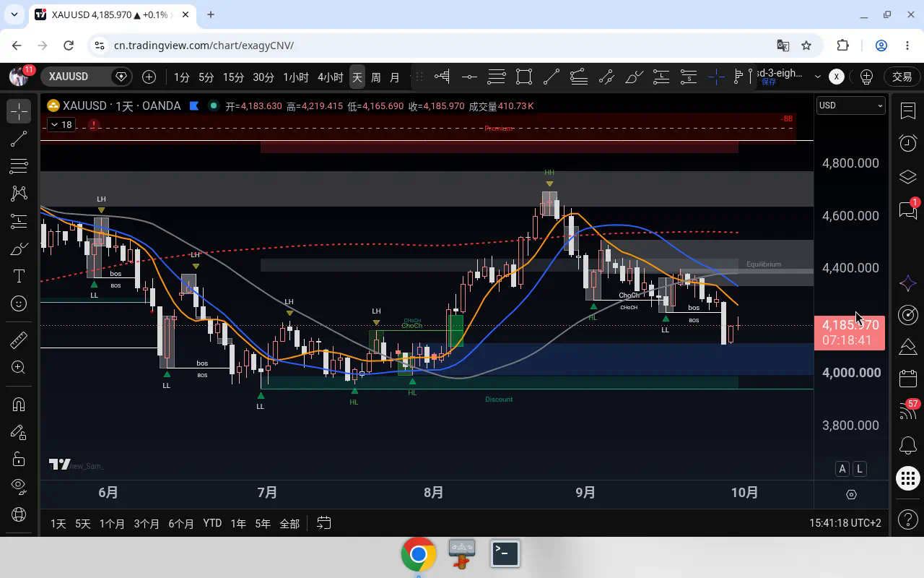Toggle auto scale A button

(842, 469)
